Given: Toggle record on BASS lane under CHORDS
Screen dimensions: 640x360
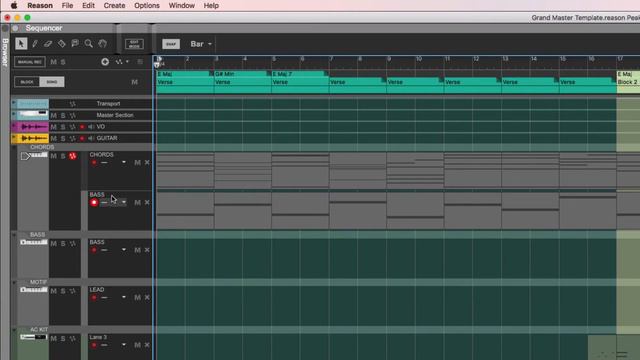Looking at the screenshot, I should point(94,202).
